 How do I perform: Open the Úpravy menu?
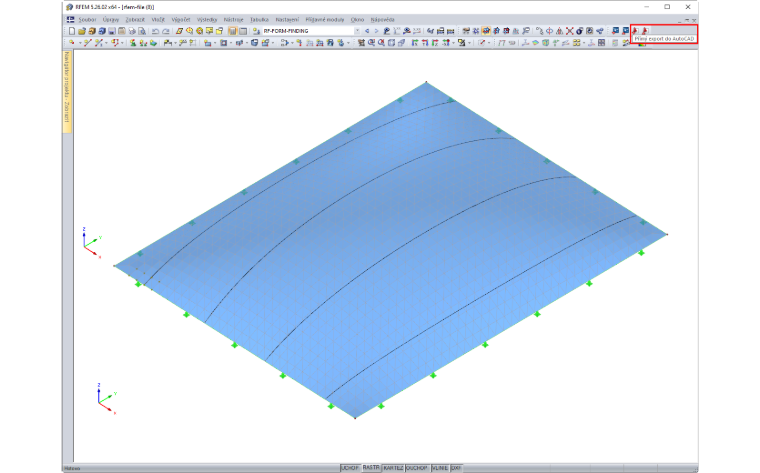coord(111,19)
